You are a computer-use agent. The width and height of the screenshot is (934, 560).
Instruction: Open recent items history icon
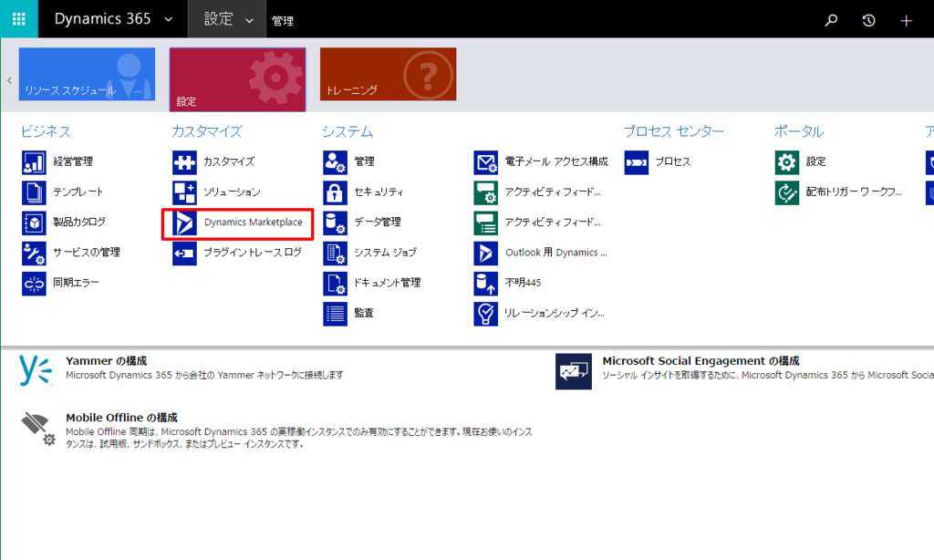(868, 20)
